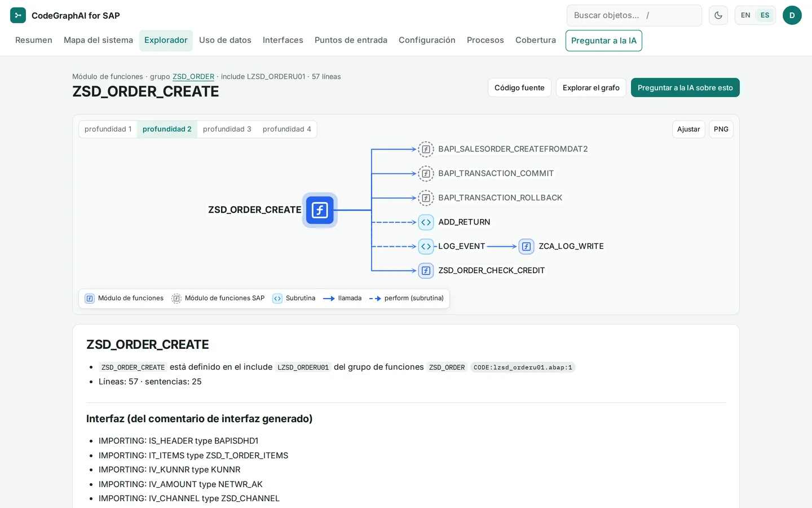Click the ZSD_ORDER_CHECK_CREDIT node label
Image resolution: width=812 pixels, height=508 pixels.
492,271
